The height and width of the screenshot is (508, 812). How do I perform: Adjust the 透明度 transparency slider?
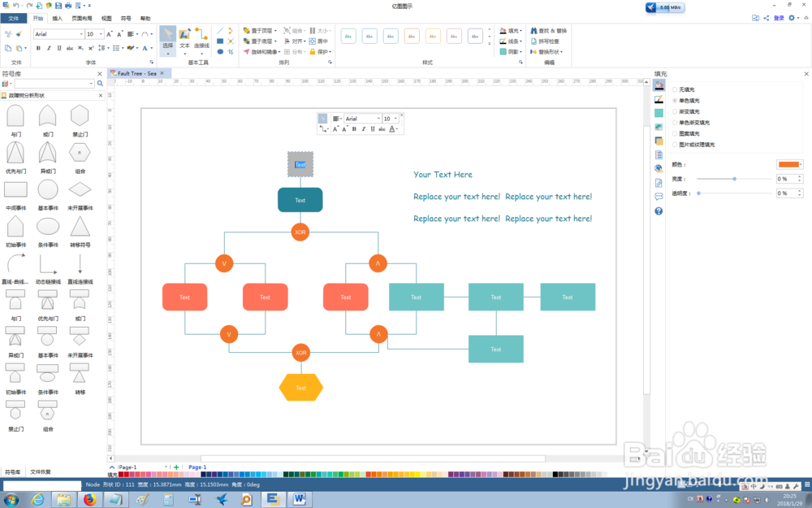click(734, 193)
